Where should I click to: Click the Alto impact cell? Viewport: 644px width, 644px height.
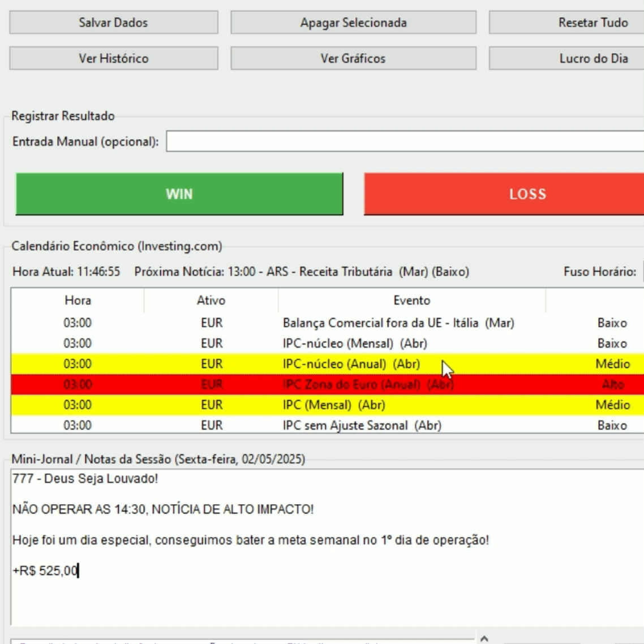[x=613, y=384]
